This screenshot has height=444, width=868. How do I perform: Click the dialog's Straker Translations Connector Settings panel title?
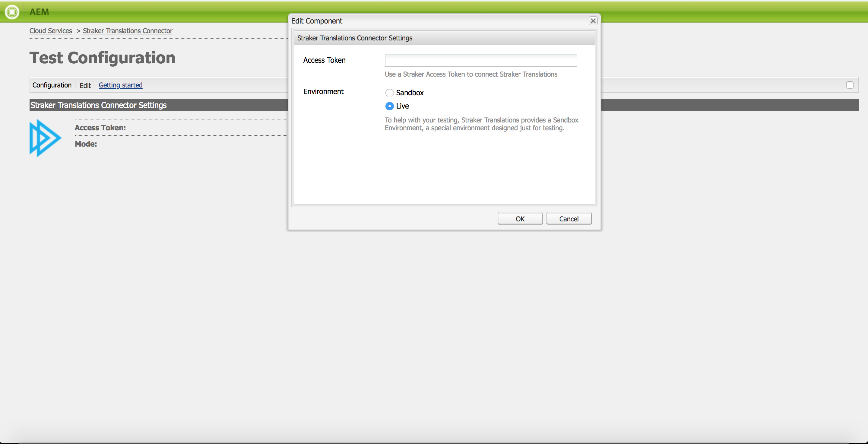coord(354,38)
